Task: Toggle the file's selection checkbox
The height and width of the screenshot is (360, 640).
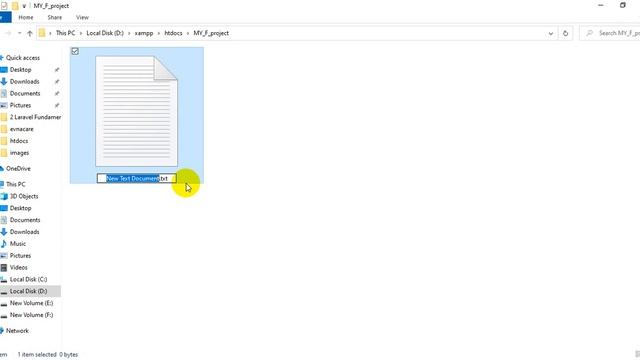Action: coord(75,51)
